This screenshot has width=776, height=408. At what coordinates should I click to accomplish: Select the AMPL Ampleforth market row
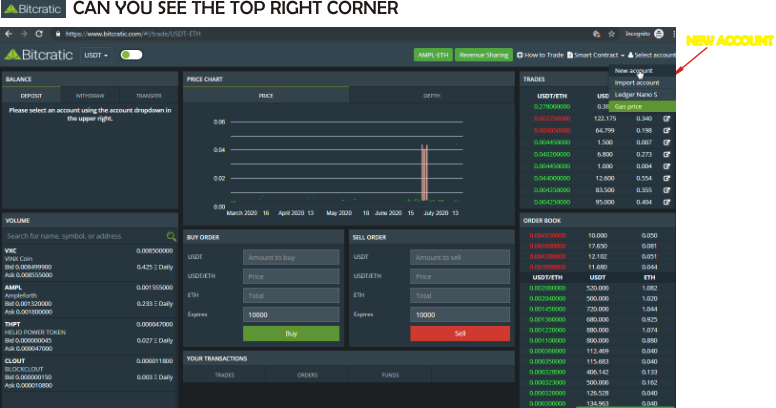[90, 300]
